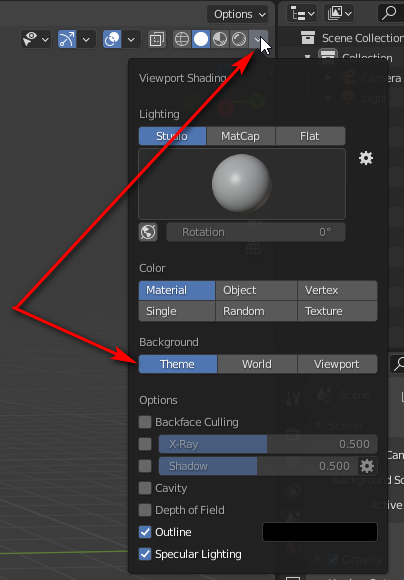Set color mode to Single

click(x=177, y=311)
